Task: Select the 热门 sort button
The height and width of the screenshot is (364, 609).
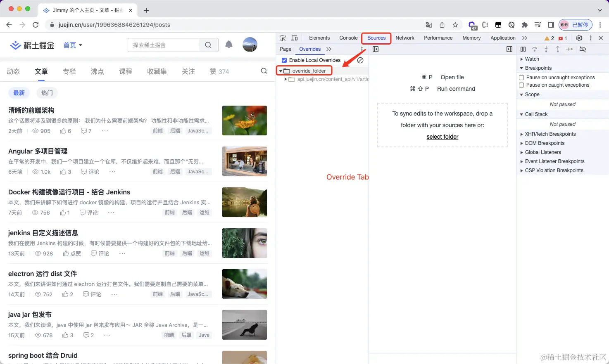Action: 47,93
